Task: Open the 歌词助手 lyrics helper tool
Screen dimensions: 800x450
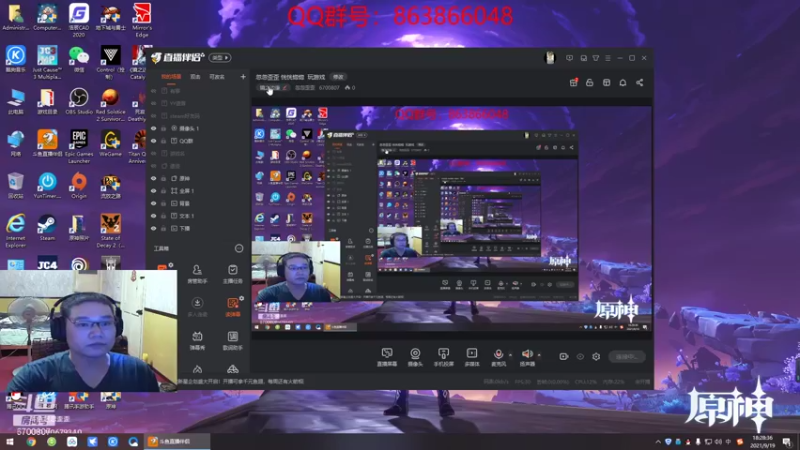Action: (x=233, y=341)
